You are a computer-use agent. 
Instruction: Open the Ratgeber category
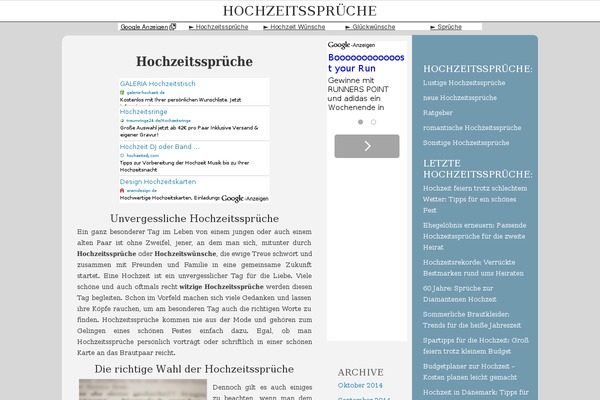438,113
